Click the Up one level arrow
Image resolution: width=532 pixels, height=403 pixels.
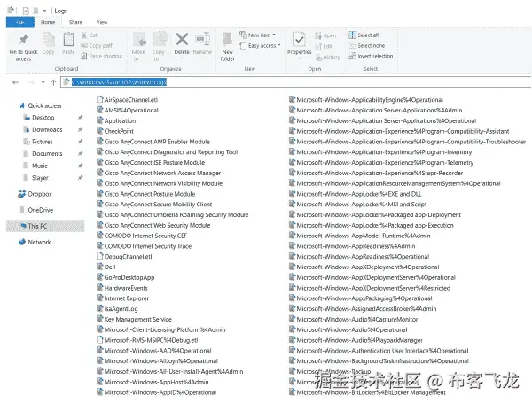coord(53,82)
